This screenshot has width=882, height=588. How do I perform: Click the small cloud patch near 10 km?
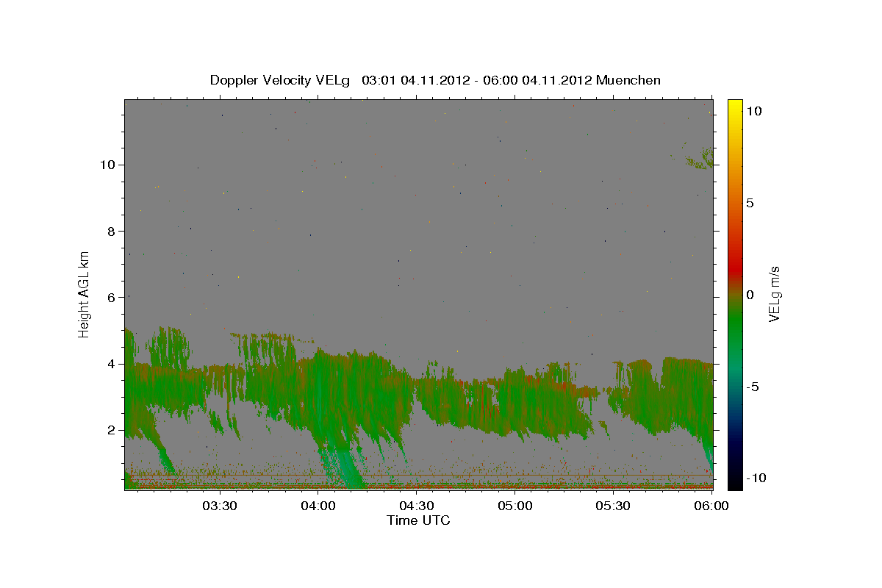[700, 157]
